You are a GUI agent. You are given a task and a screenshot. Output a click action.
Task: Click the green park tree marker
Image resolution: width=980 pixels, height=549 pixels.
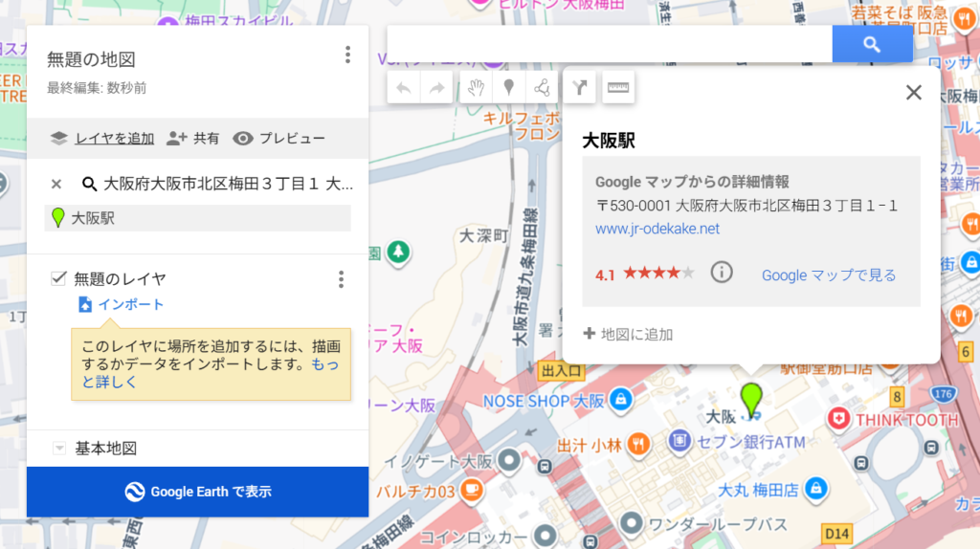(x=398, y=253)
